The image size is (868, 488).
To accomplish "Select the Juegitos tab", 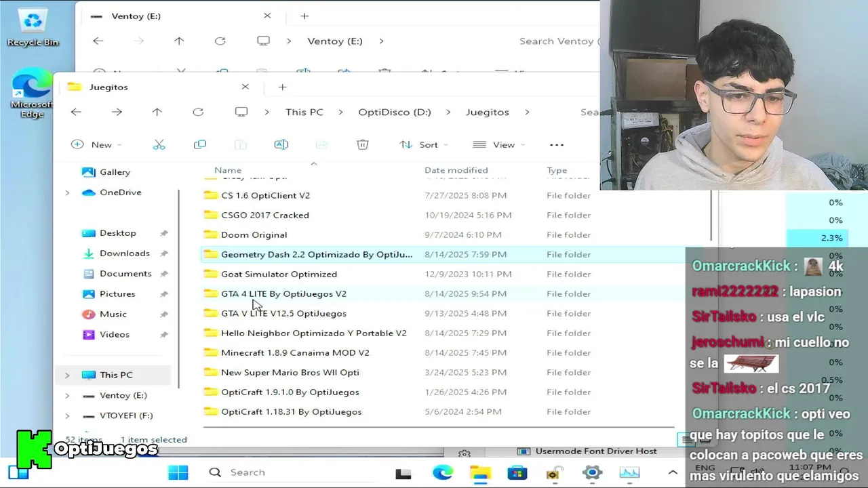I will pos(159,87).
